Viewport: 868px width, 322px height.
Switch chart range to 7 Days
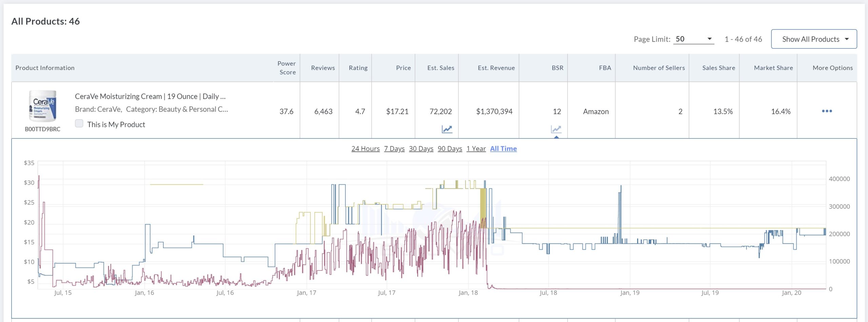click(x=394, y=149)
